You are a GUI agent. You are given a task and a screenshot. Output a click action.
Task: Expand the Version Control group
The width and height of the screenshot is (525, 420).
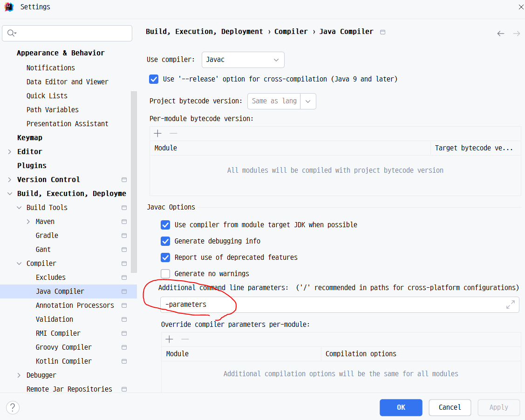[10, 180]
